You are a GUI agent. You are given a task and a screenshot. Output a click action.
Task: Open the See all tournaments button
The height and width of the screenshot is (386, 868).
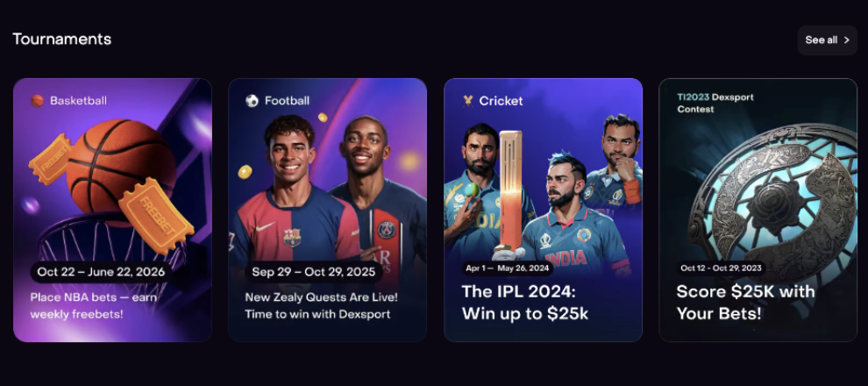point(827,39)
